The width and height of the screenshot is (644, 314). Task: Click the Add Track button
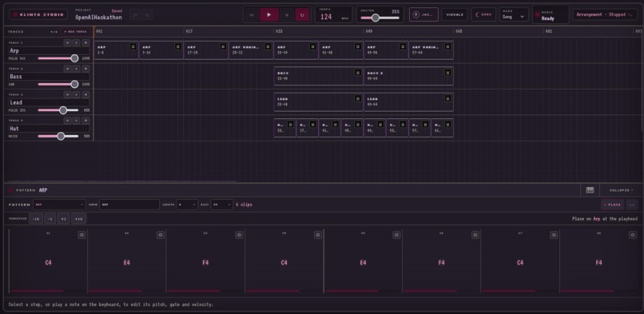(75, 32)
